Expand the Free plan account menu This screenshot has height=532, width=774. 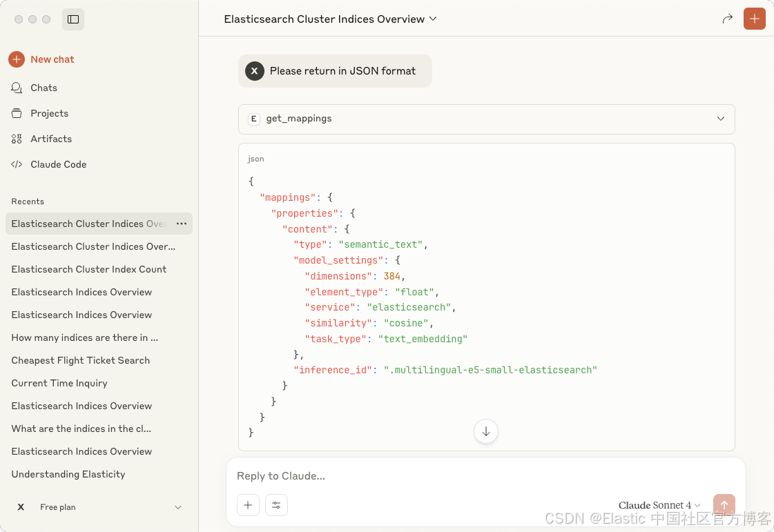pos(178,507)
